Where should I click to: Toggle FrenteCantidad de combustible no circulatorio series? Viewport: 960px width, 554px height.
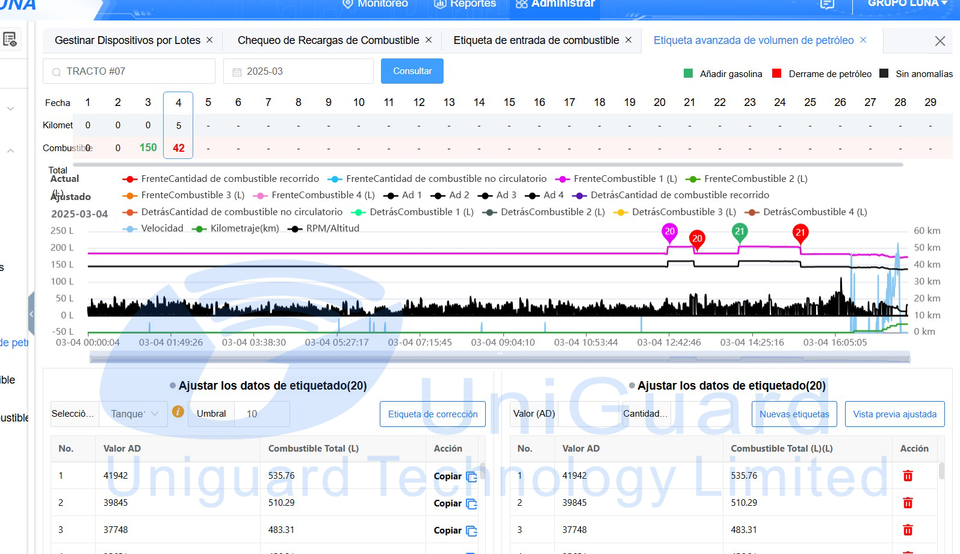pyautogui.click(x=437, y=179)
